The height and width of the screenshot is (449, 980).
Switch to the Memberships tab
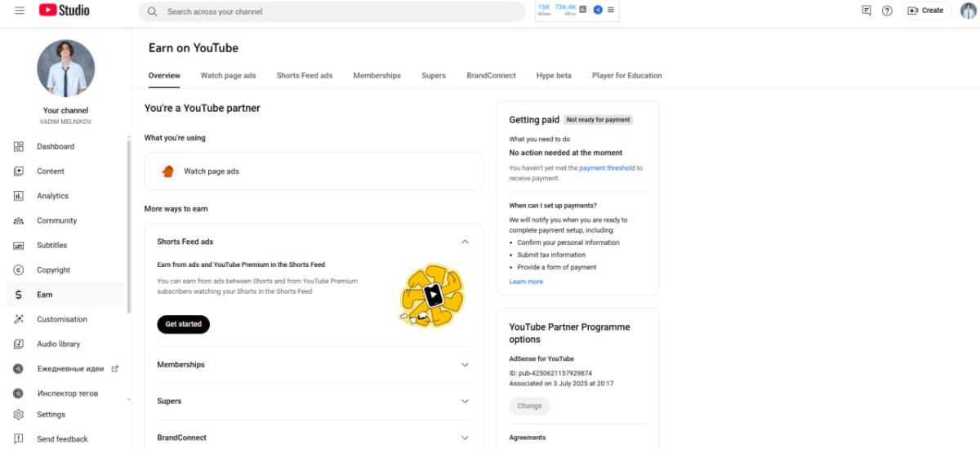tap(376, 76)
